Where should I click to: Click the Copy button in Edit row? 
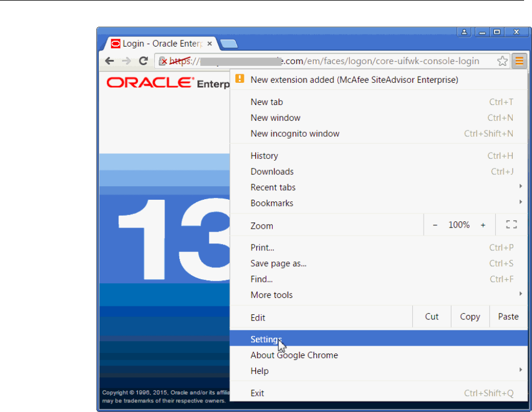(470, 317)
